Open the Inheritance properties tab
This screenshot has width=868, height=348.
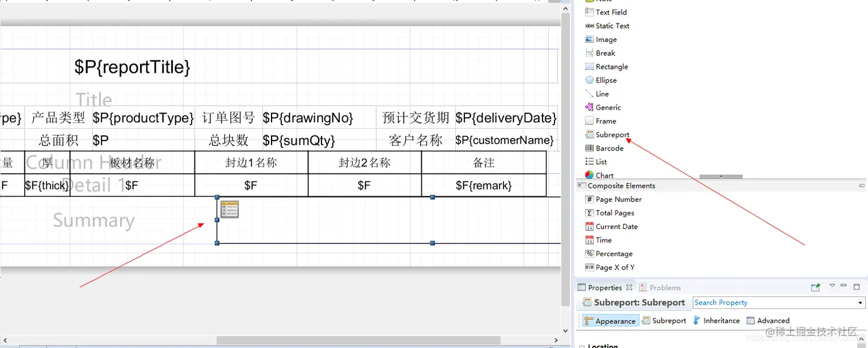716,321
